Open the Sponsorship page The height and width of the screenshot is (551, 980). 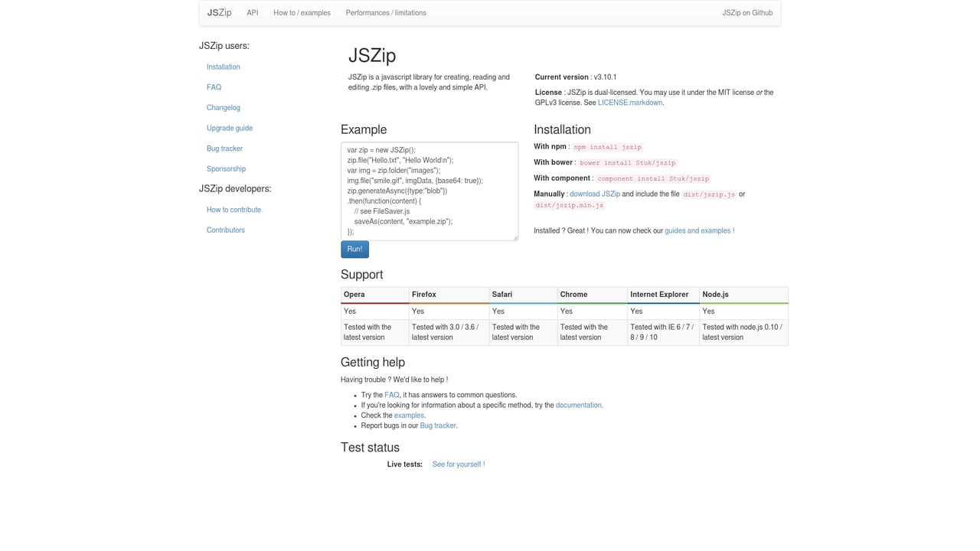coord(226,168)
